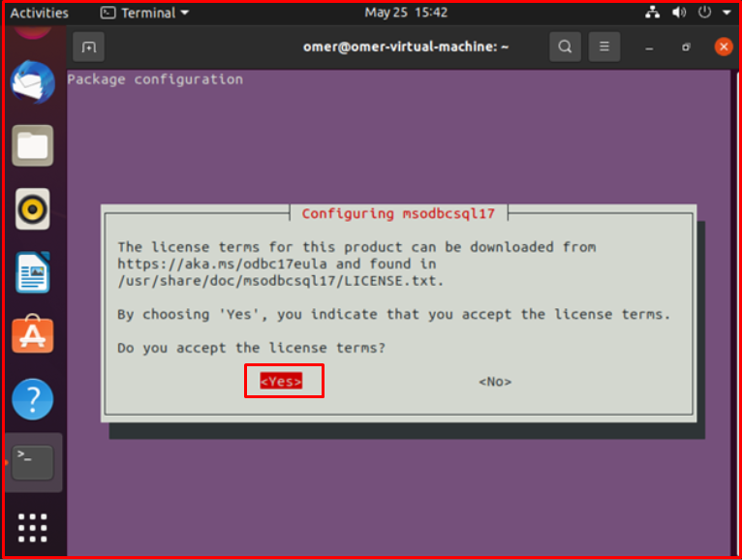
Task: Maximize the terminal window
Action: pos(686,47)
